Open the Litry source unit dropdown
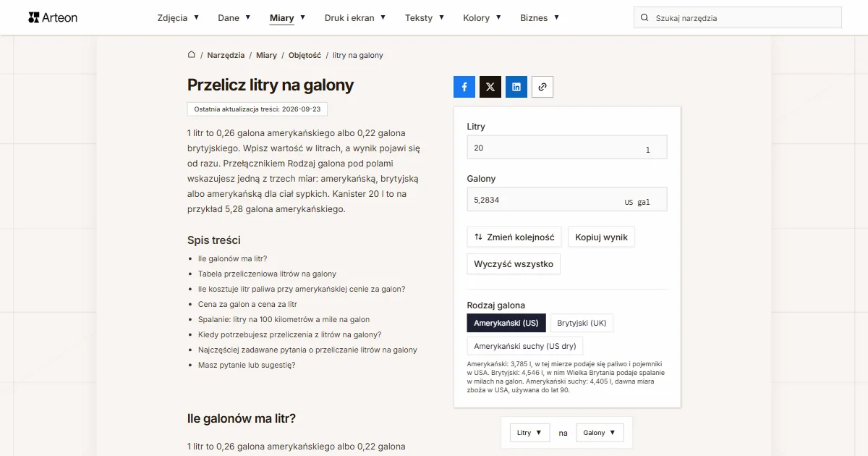Screen dimensions: 868x456 coord(529,433)
